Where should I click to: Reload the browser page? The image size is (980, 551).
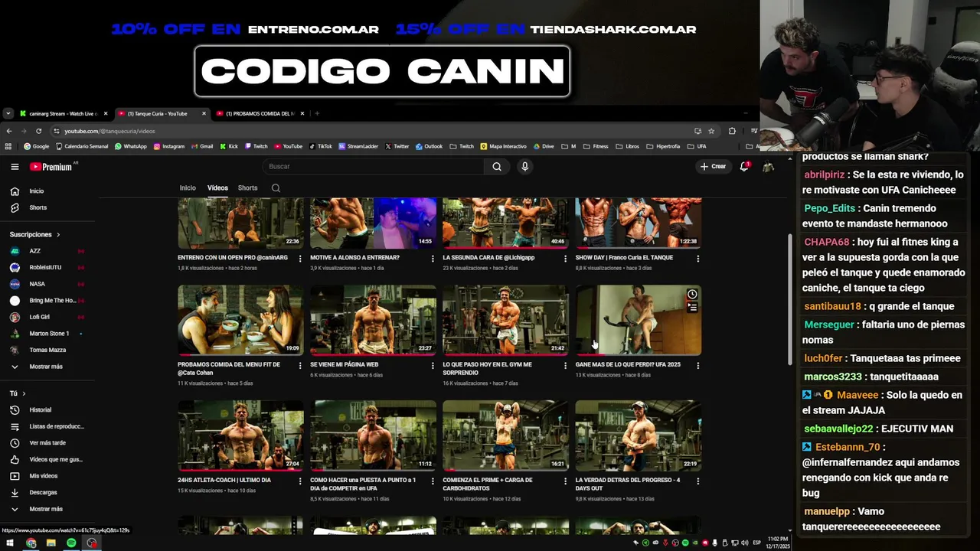pyautogui.click(x=38, y=131)
